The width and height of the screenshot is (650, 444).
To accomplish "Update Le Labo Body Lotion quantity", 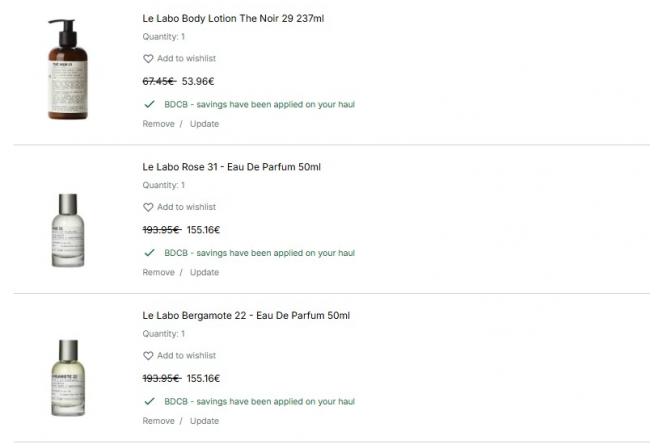I will pos(204,124).
